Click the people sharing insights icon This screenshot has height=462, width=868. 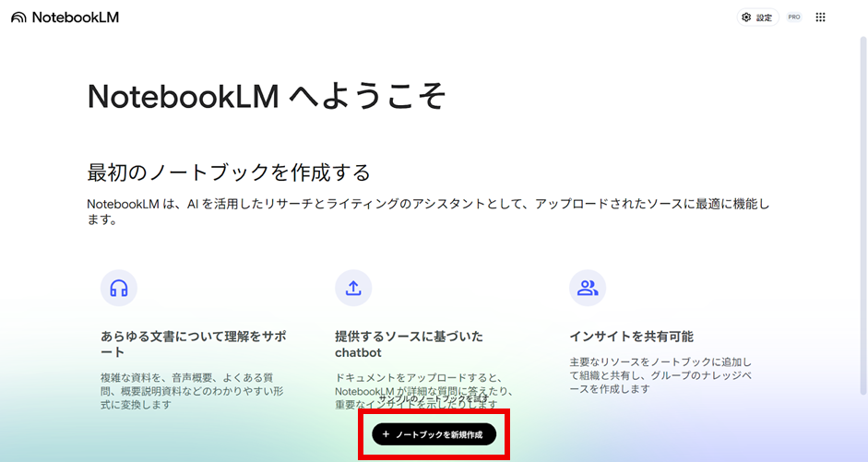tap(588, 288)
